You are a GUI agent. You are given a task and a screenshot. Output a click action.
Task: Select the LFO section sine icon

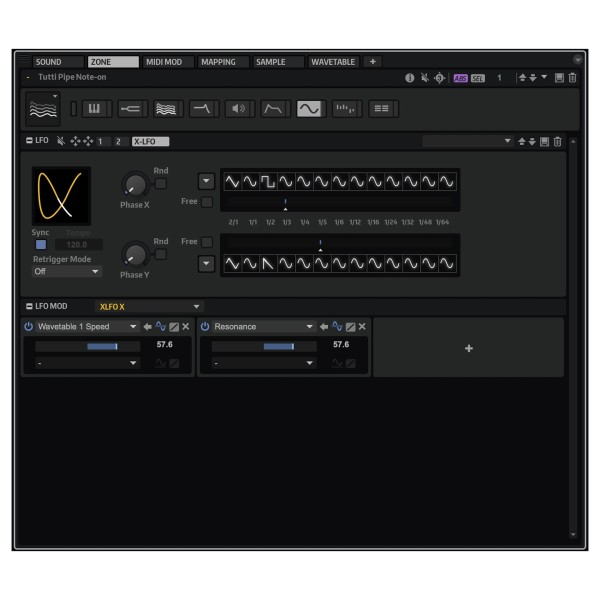coord(309,109)
